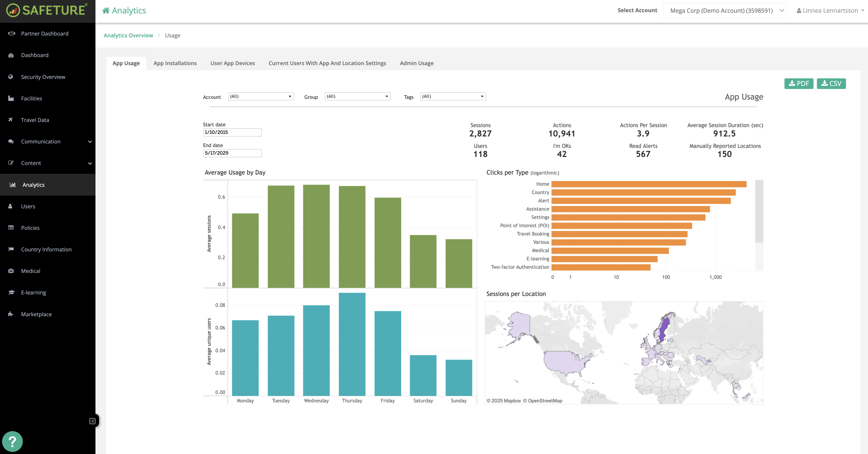Click the Start date input field
The height and width of the screenshot is (454, 868).
pyautogui.click(x=232, y=132)
